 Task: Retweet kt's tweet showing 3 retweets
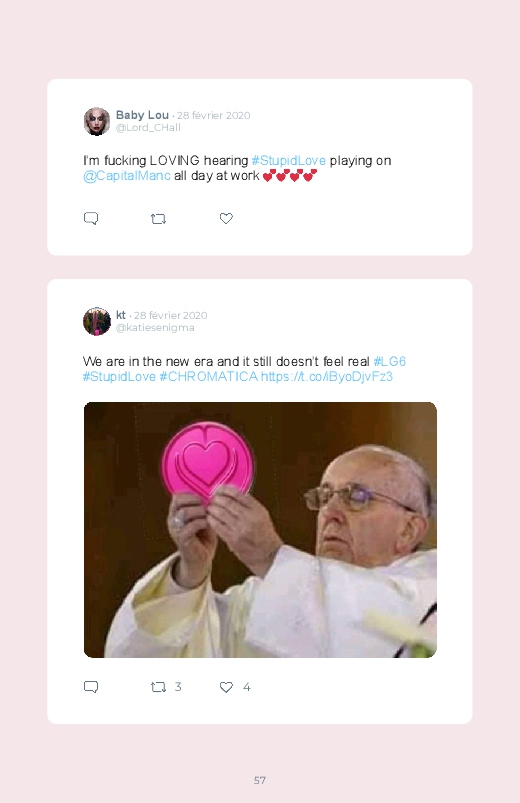tap(158, 687)
